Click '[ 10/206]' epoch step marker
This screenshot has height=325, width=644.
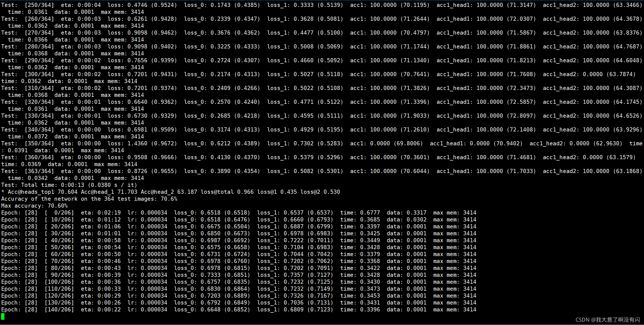point(59,220)
